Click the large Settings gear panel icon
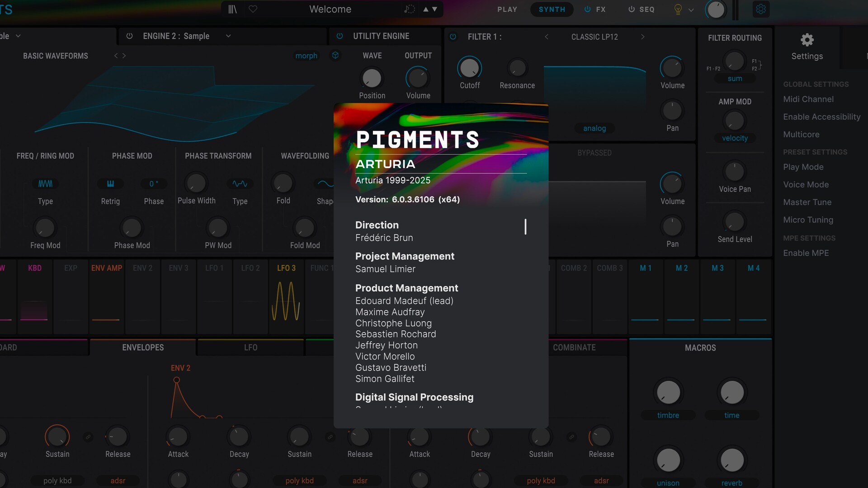The height and width of the screenshot is (488, 868). pyautogui.click(x=807, y=40)
